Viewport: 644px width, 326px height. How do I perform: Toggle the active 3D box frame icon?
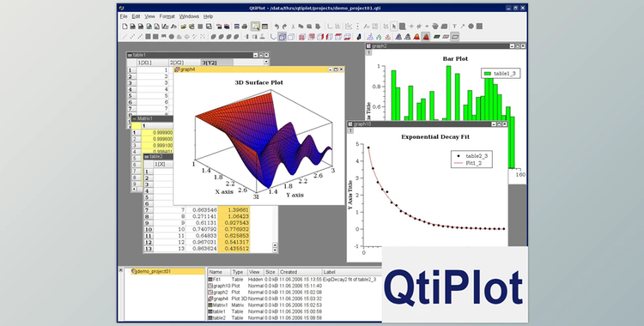pyautogui.click(x=283, y=37)
